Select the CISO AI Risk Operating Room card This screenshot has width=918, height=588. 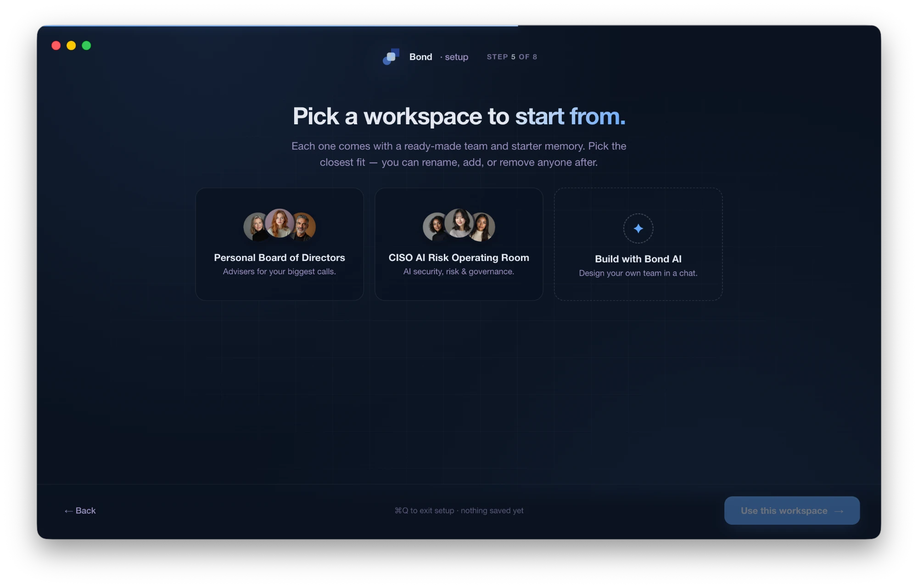point(459,244)
